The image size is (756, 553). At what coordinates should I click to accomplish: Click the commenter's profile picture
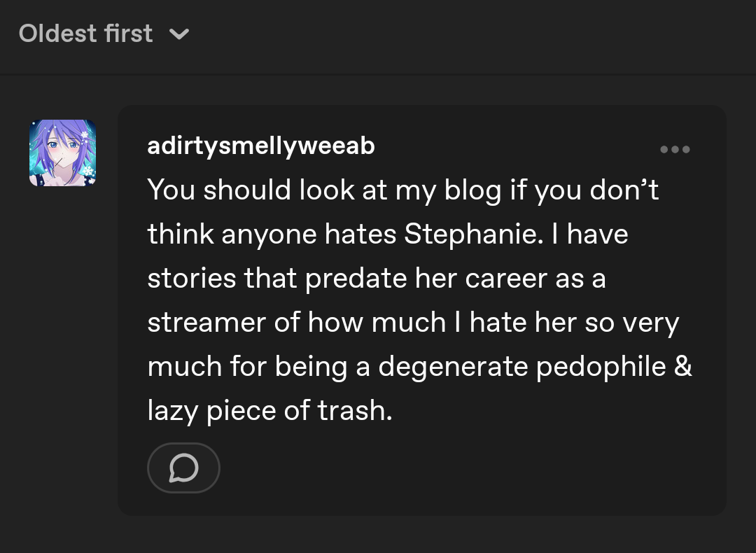(63, 153)
